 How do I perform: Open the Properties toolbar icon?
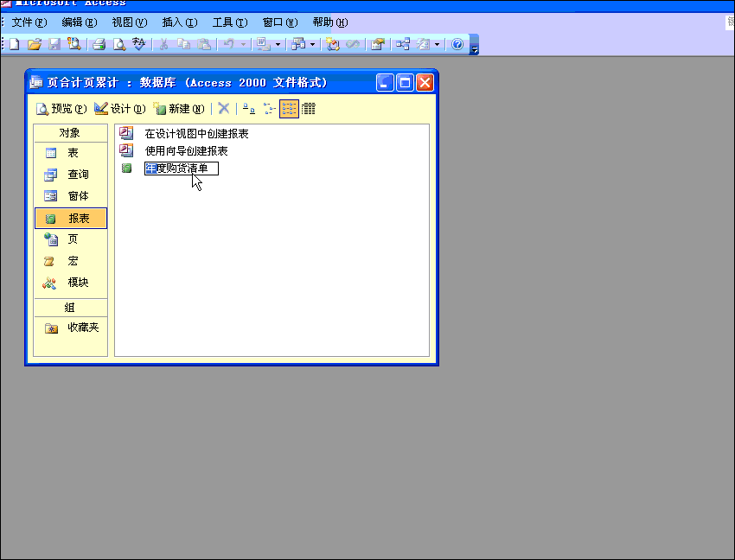(x=378, y=45)
